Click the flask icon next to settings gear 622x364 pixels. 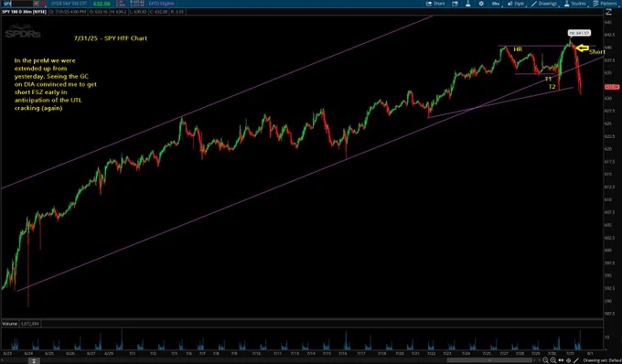click(468, 4)
